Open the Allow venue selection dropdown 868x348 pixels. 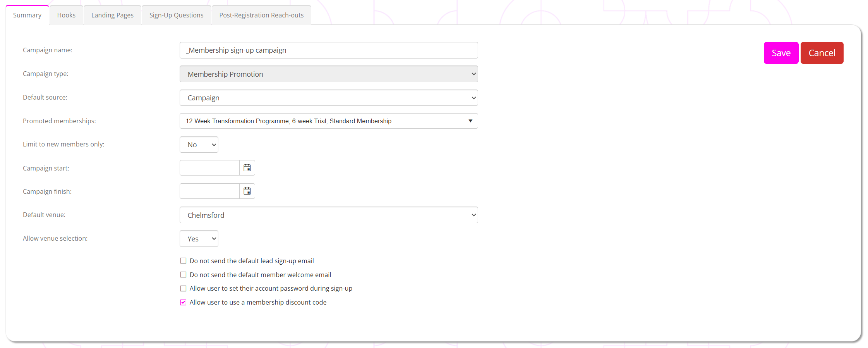click(x=199, y=239)
